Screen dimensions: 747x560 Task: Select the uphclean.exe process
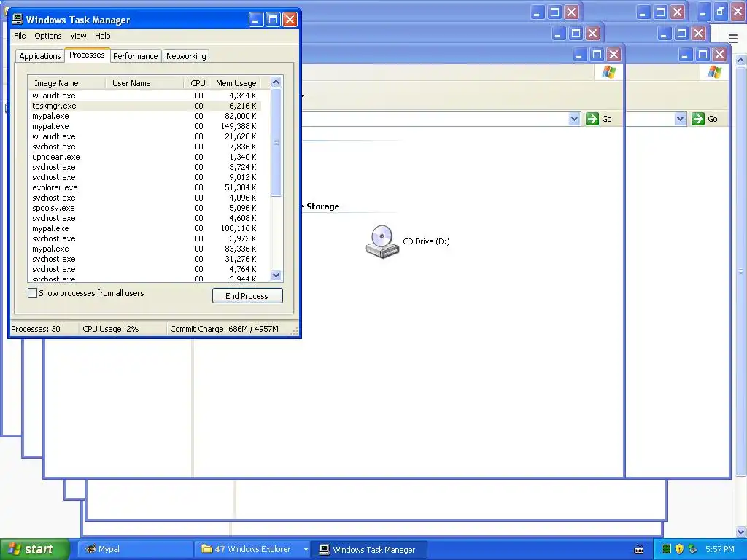tap(145, 157)
